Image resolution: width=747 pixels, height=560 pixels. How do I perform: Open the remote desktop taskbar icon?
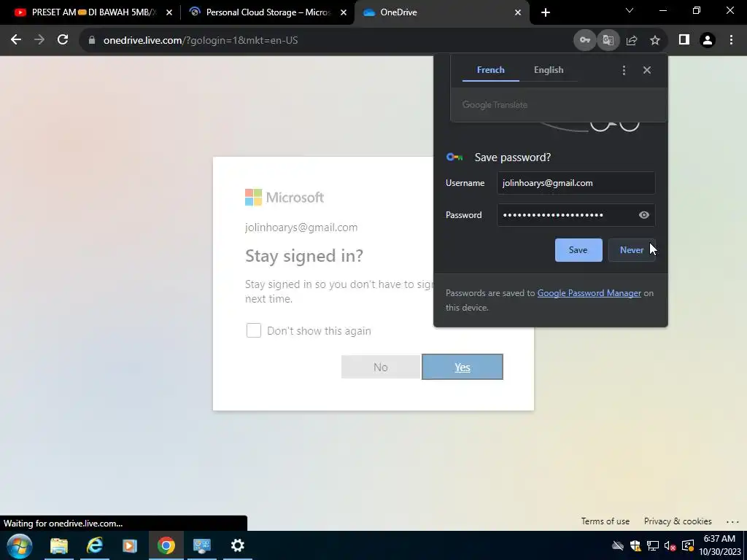(201, 545)
